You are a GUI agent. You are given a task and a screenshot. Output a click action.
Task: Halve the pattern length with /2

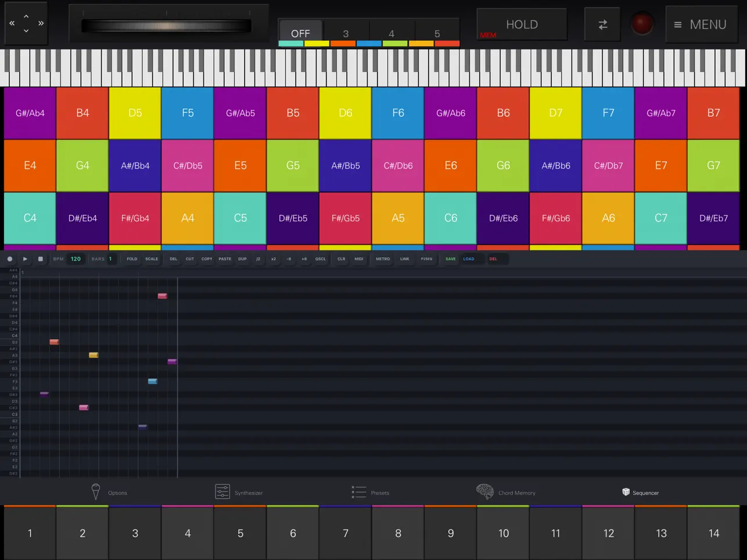[x=258, y=259]
